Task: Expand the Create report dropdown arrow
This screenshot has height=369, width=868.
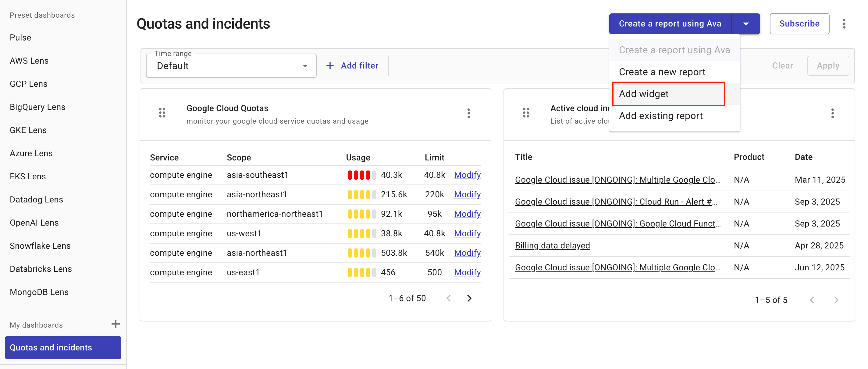Action: coord(746,24)
